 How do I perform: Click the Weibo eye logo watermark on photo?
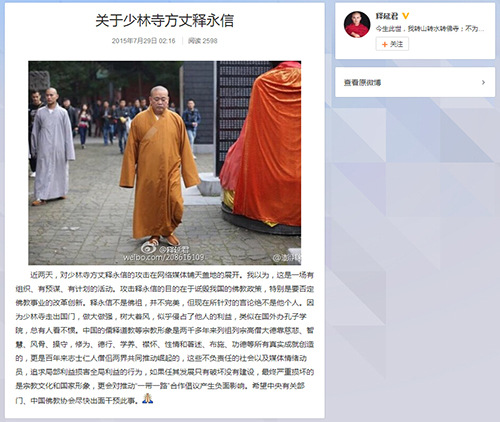click(x=148, y=248)
